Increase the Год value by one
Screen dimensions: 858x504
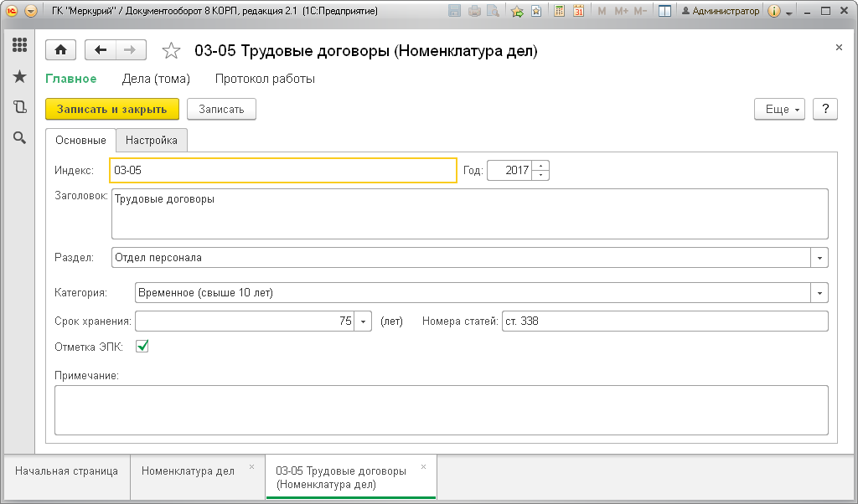[x=540, y=166]
